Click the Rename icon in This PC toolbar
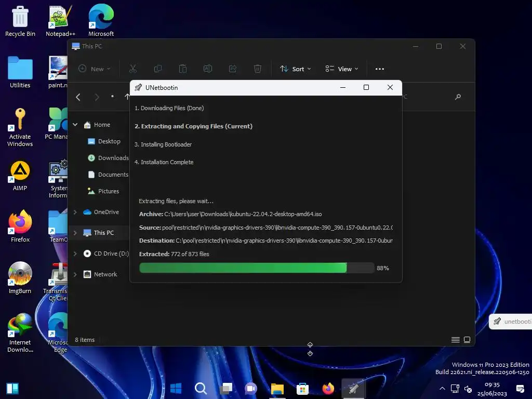 click(x=208, y=69)
